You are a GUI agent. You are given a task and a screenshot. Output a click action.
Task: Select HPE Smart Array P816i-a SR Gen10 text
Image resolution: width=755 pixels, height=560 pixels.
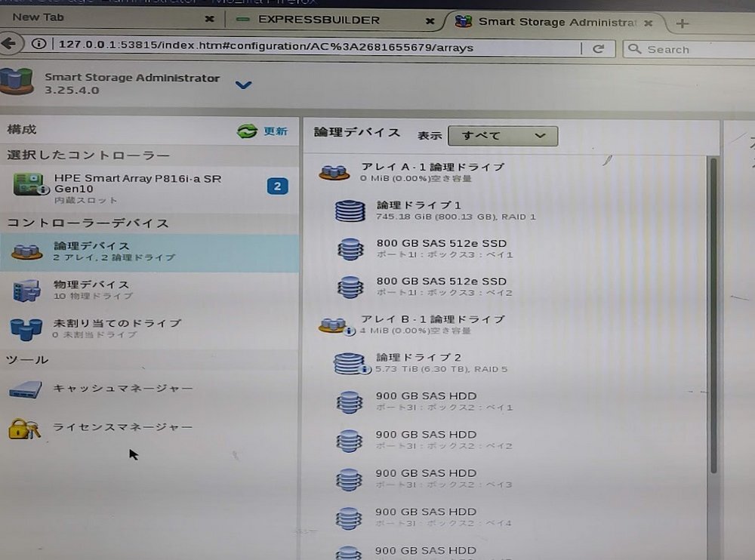click(137, 183)
